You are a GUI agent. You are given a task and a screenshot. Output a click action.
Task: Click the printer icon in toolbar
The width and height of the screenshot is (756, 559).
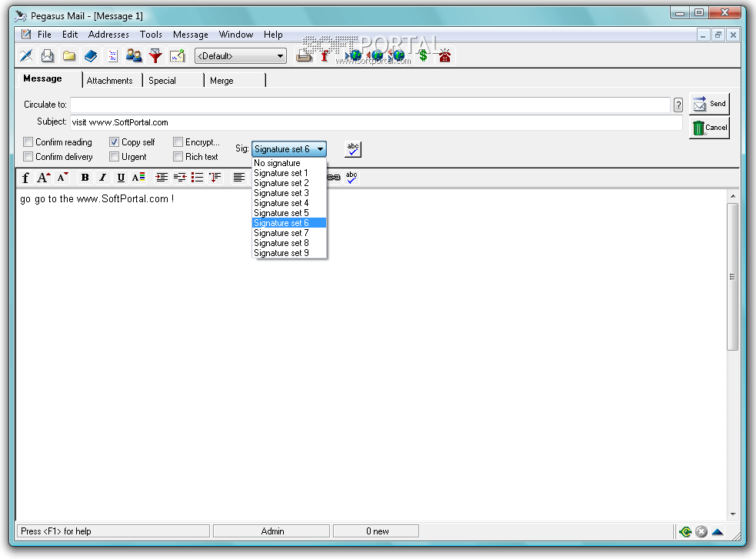(304, 56)
